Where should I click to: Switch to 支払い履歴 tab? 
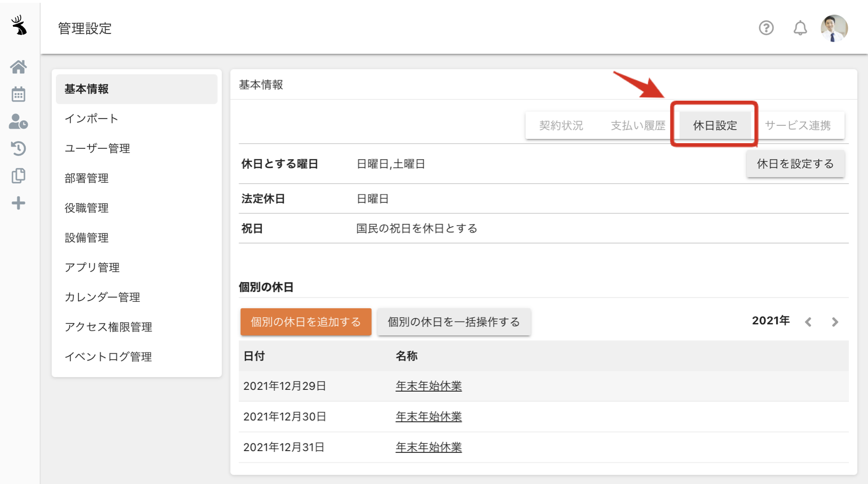coord(638,126)
